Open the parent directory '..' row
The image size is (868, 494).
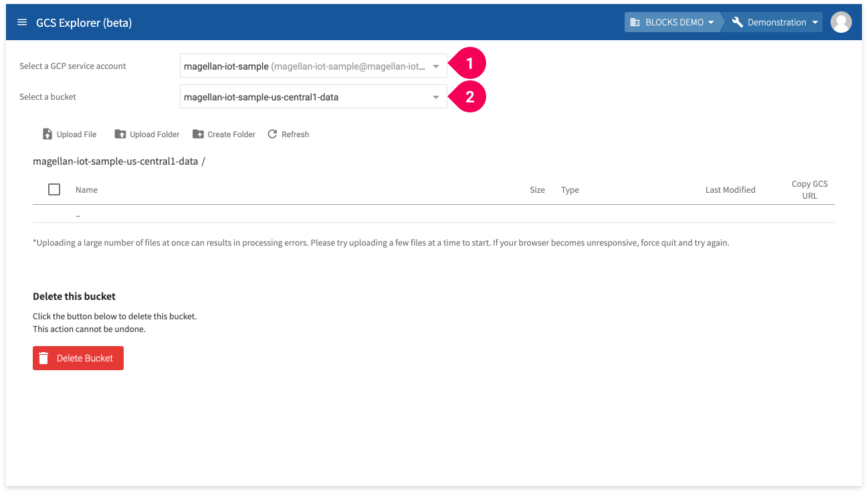click(434, 215)
